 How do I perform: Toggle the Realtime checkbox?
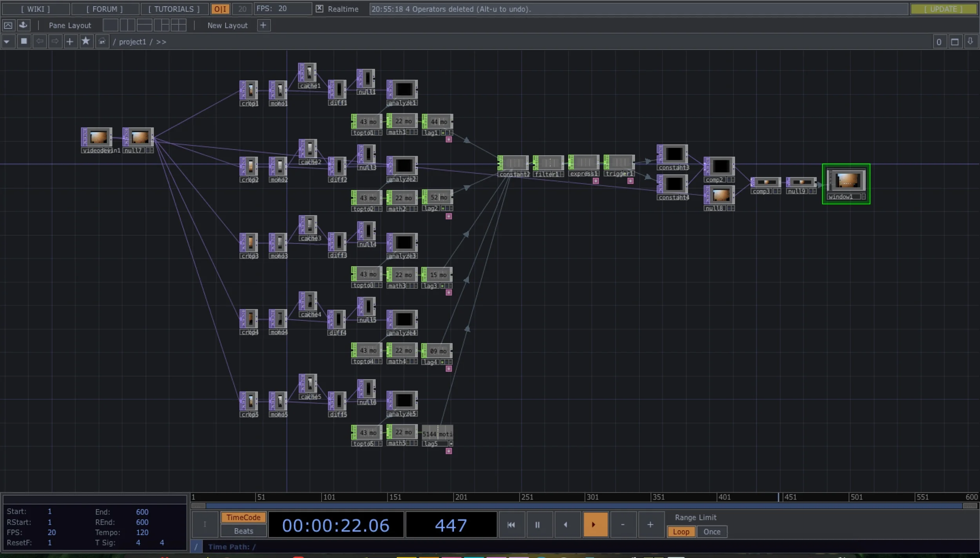[319, 9]
